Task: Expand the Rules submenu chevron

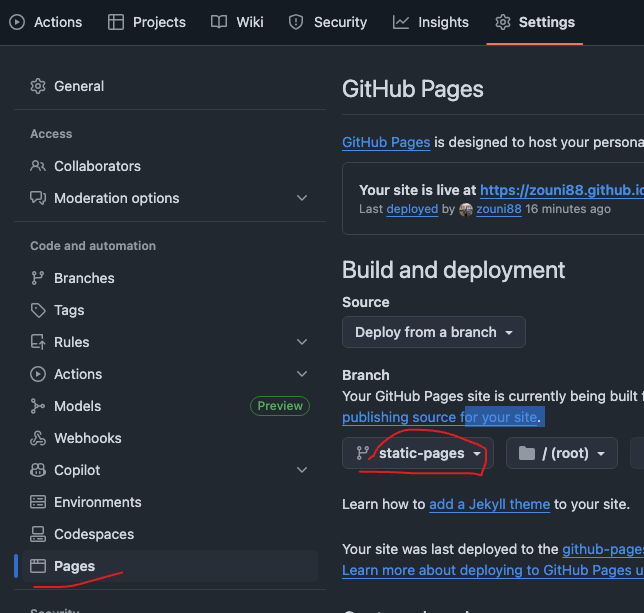Action: click(302, 342)
